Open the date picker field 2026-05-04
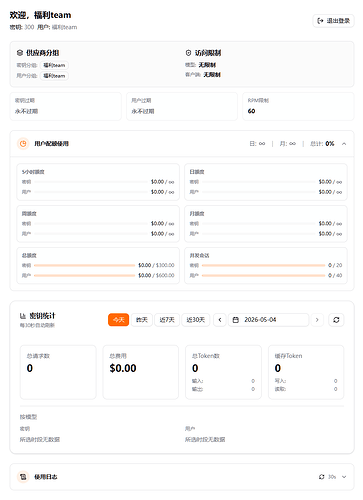 [268, 320]
